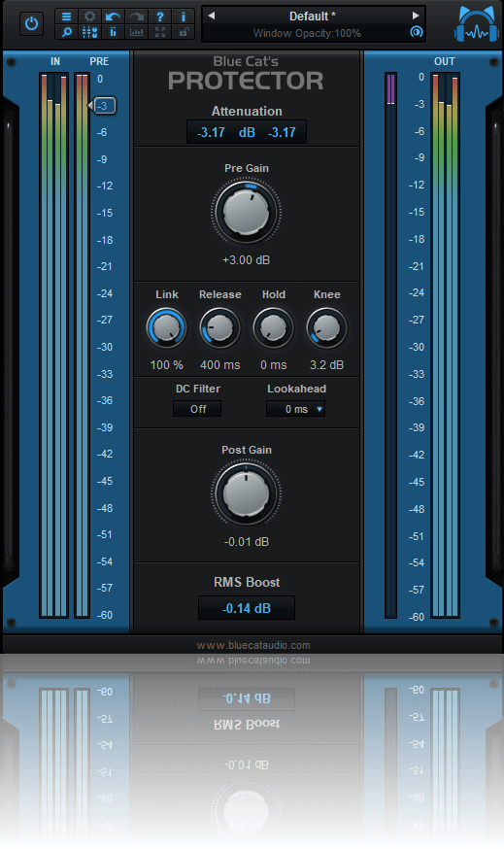The image size is (504, 849).
Task: Click the Blue Cat's PROTECTOR title
Action: [x=246, y=74]
